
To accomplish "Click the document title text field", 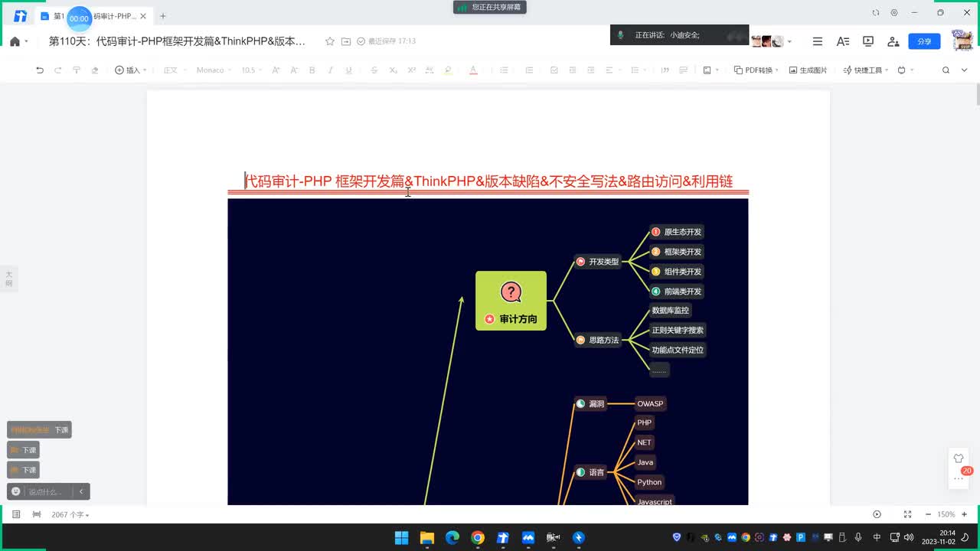I will pos(177,41).
